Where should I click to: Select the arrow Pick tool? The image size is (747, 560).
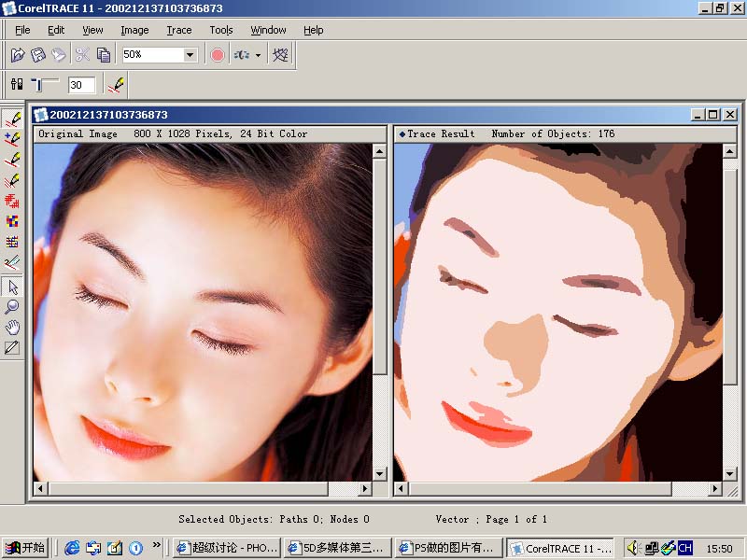(12, 286)
